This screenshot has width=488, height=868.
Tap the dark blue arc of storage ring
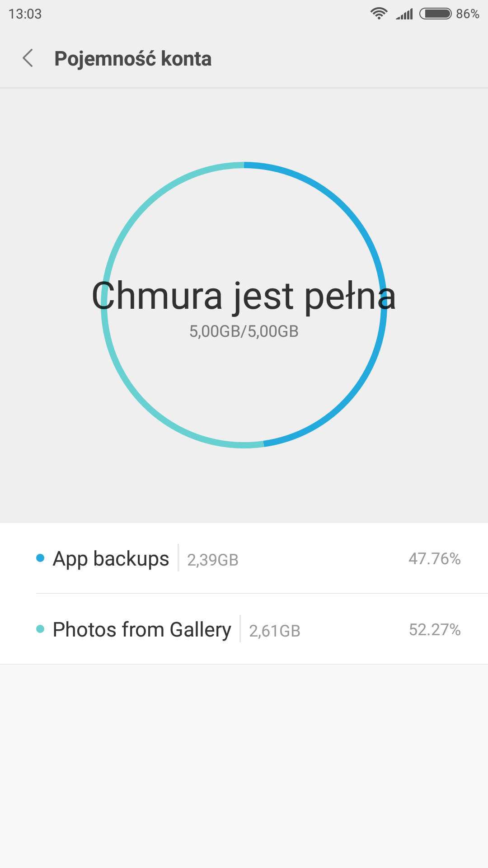coord(343,206)
